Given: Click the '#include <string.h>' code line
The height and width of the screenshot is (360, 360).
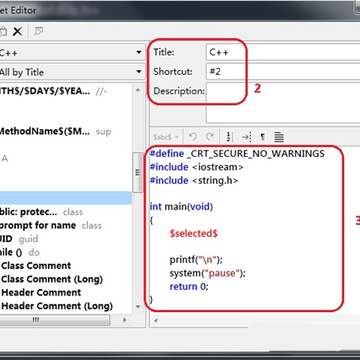Looking at the screenshot, I should (194, 180).
